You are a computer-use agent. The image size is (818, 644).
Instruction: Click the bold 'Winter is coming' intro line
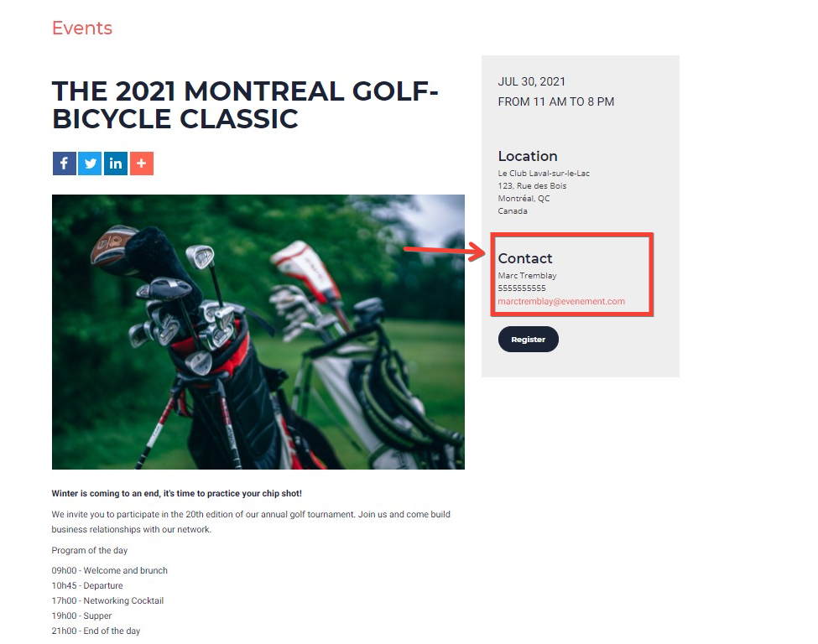tap(176, 494)
